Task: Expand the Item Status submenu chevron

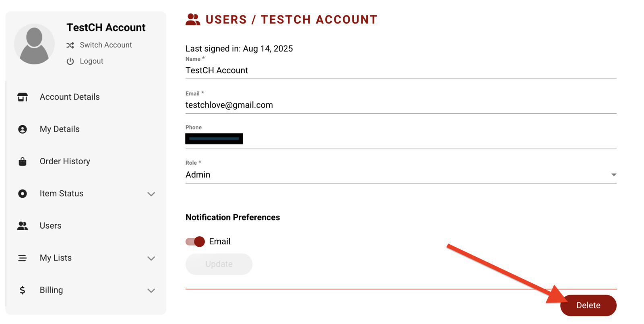Action: click(x=151, y=194)
